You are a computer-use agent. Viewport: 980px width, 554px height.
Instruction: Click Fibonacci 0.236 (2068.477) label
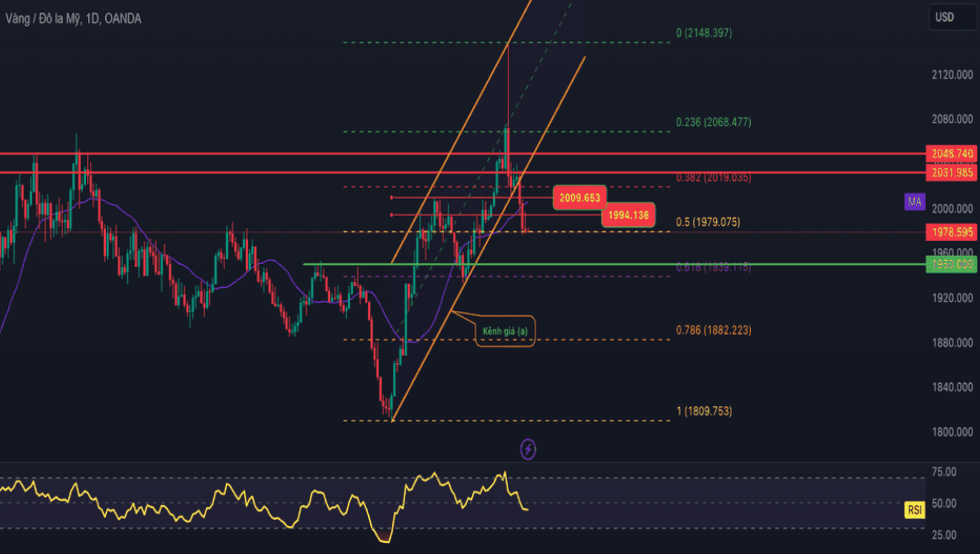pos(713,122)
